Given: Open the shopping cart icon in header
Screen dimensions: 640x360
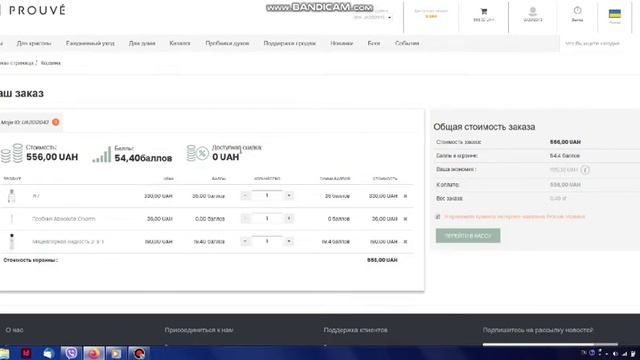Looking at the screenshot, I should click(x=484, y=11).
